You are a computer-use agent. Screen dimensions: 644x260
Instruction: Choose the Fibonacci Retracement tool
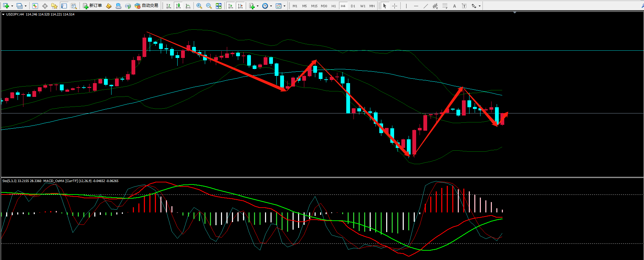pyautogui.click(x=445, y=6)
